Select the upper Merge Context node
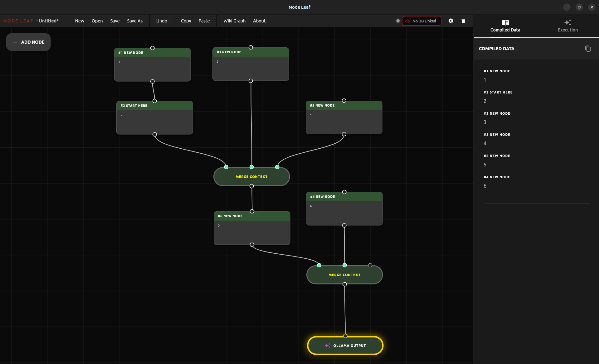Image resolution: width=599 pixels, height=364 pixels. tap(251, 177)
